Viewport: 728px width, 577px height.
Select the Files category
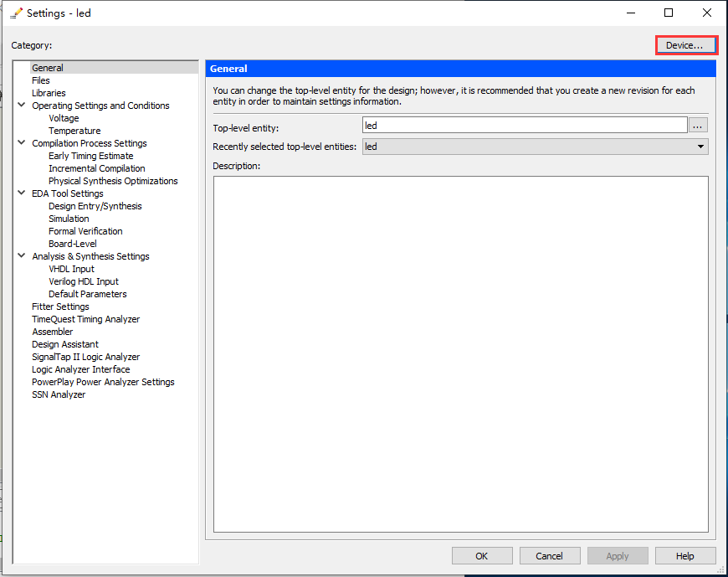(x=41, y=80)
